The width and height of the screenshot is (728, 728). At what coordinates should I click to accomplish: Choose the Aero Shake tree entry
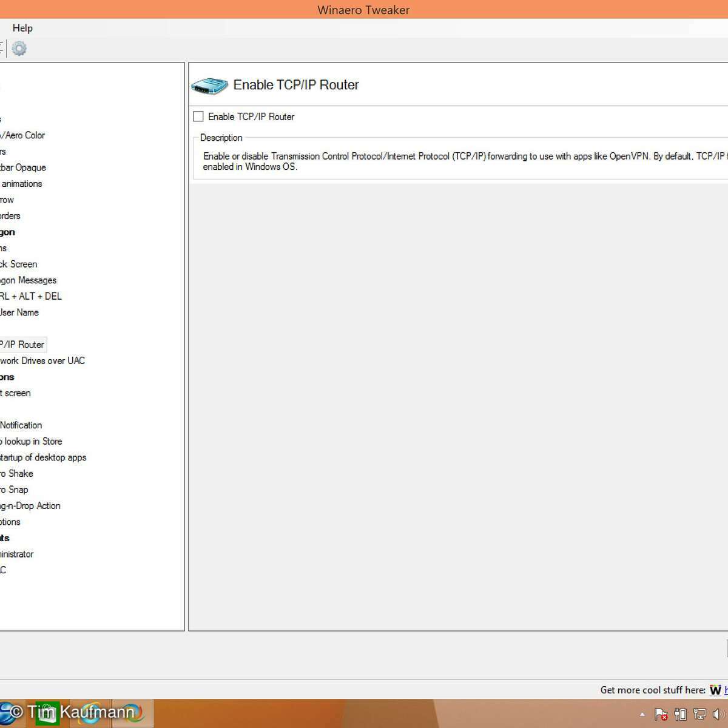[17, 474]
